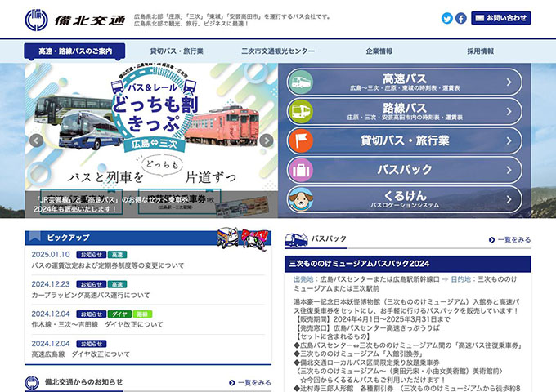Click the date 2025.01.10

[x=51, y=255]
